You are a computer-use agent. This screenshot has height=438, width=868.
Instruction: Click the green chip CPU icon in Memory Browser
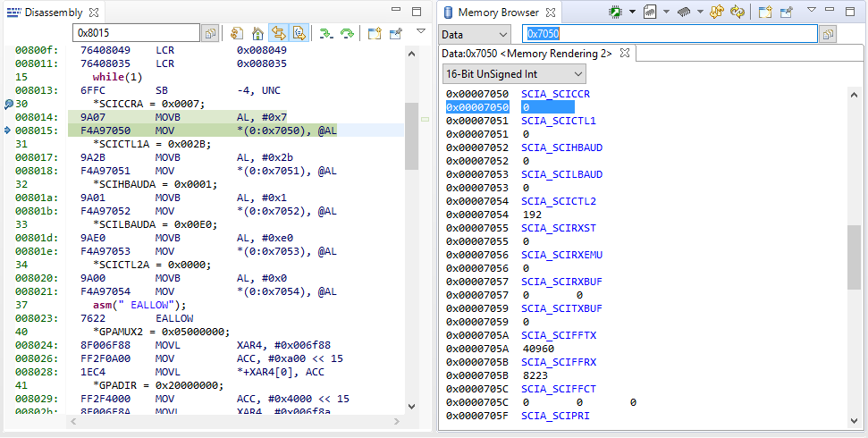pos(614,12)
